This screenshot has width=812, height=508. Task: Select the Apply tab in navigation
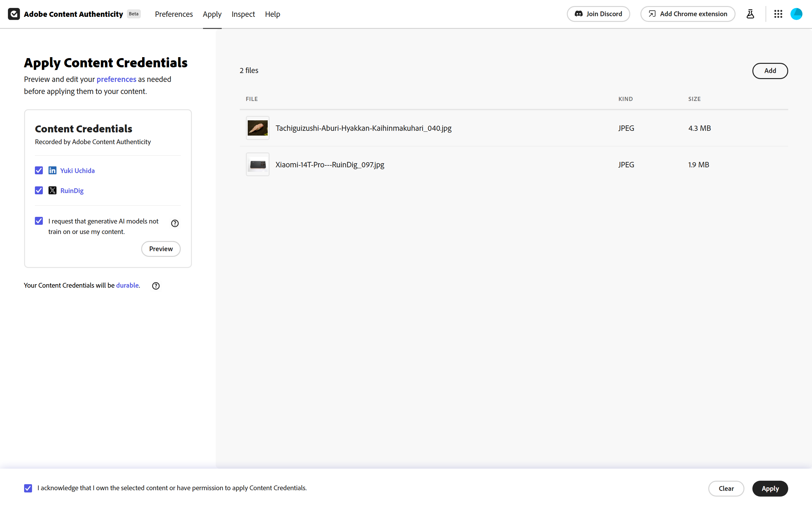(212, 14)
